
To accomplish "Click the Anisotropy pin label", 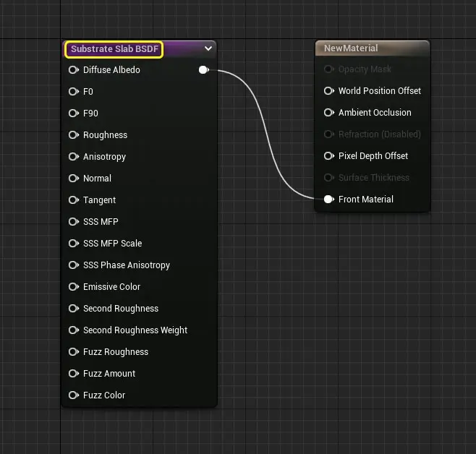I will [104, 157].
